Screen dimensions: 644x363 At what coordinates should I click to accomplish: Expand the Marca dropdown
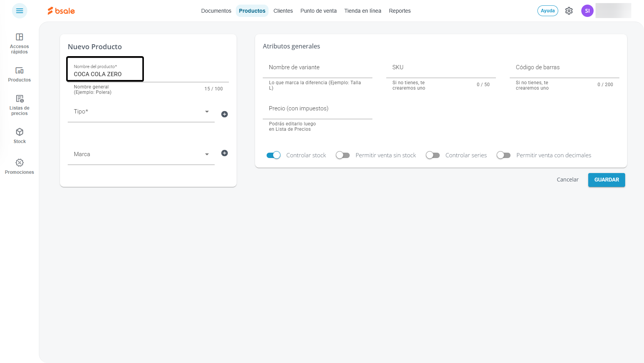(141, 155)
